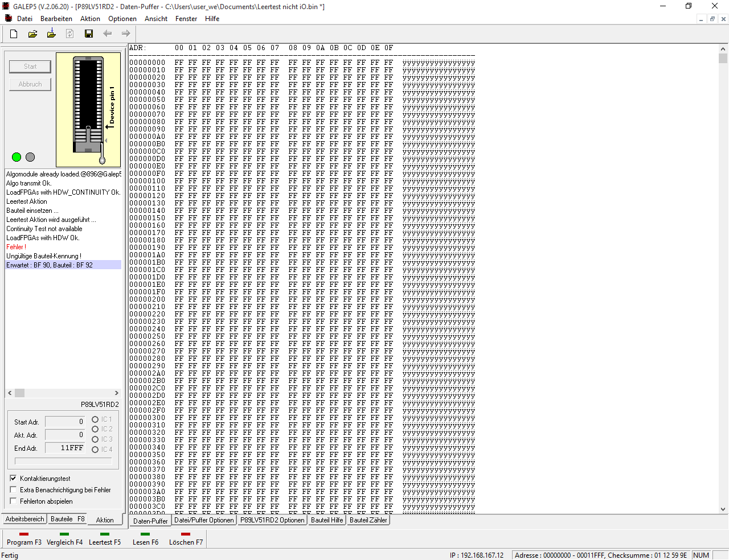Image resolution: width=729 pixels, height=560 pixels.
Task: Click the log panel right scroll arrow
Action: pyautogui.click(x=116, y=393)
